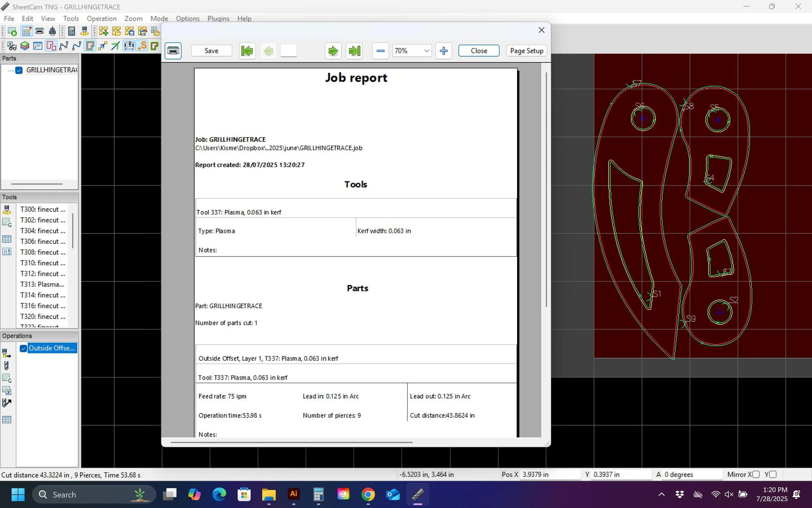The height and width of the screenshot is (508, 812).
Task: Click the new part icon with green plus
Action: pos(103,31)
